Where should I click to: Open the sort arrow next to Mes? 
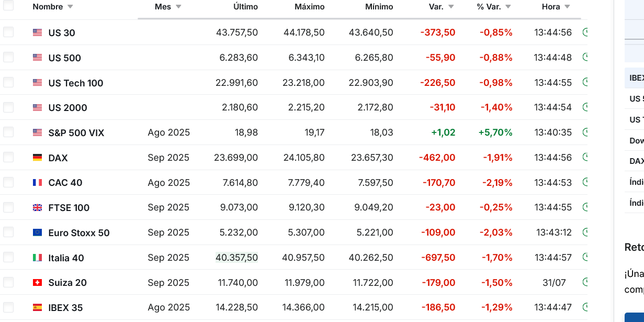178,7
